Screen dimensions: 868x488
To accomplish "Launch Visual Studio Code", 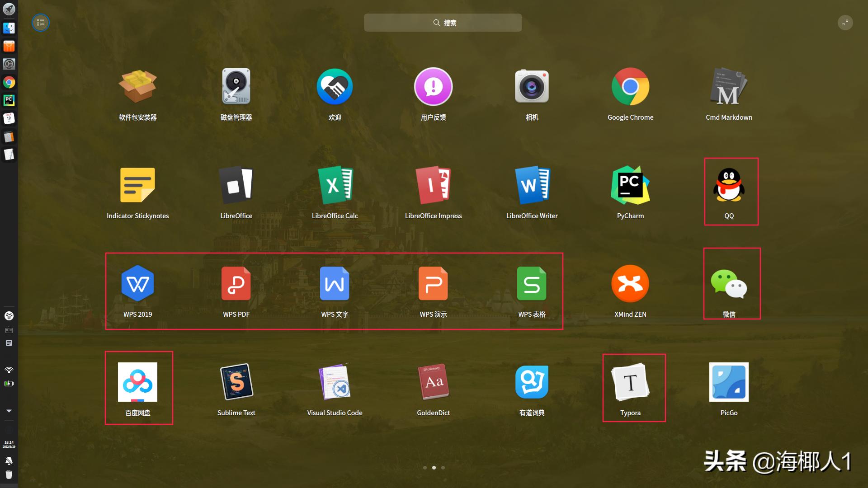I will [335, 382].
